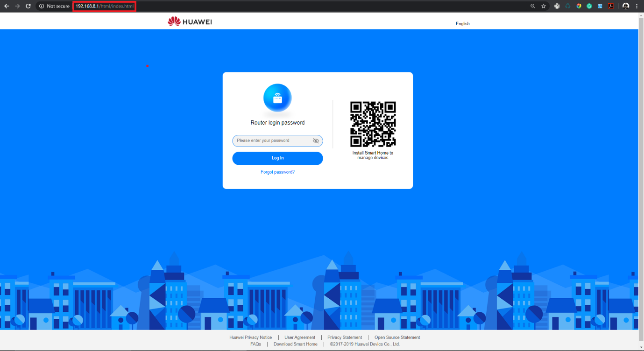Open the FAQs link
This screenshot has height=351, width=644.
coord(255,344)
